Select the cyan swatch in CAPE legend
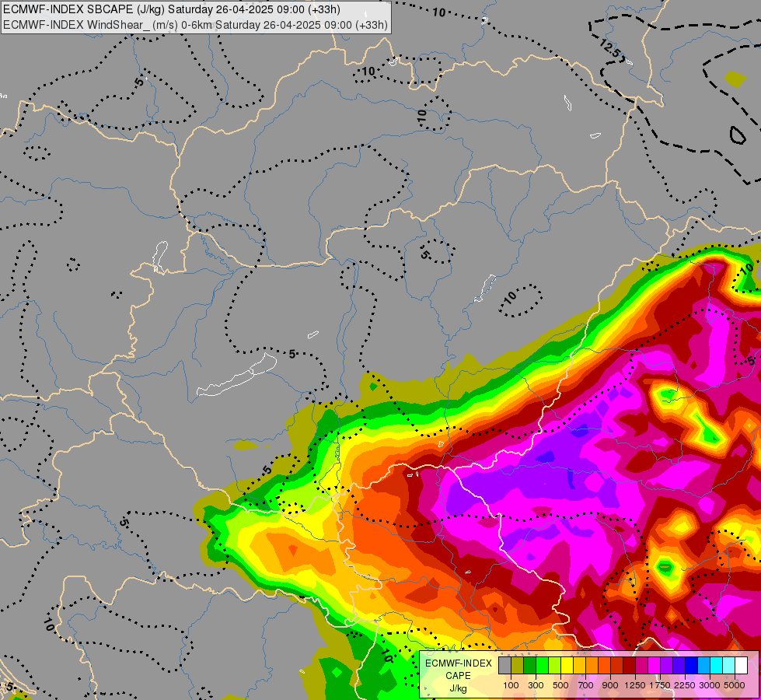Viewport: 761px width, 700px height. (x=717, y=666)
